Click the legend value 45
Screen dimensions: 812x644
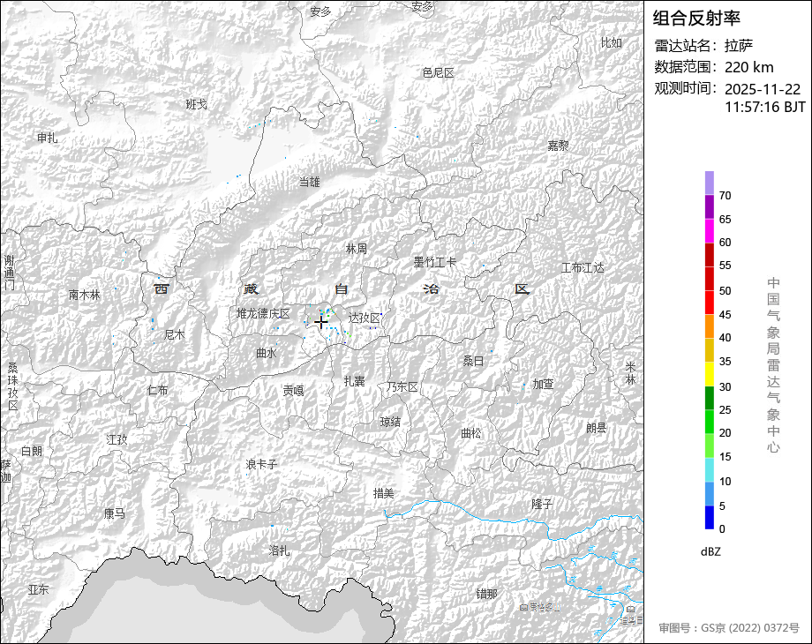(725, 314)
